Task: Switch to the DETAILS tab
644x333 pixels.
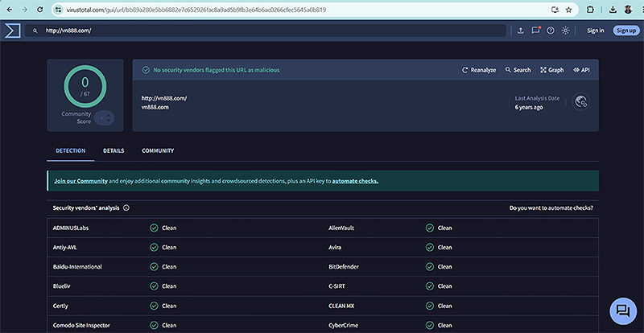Action: pos(114,150)
